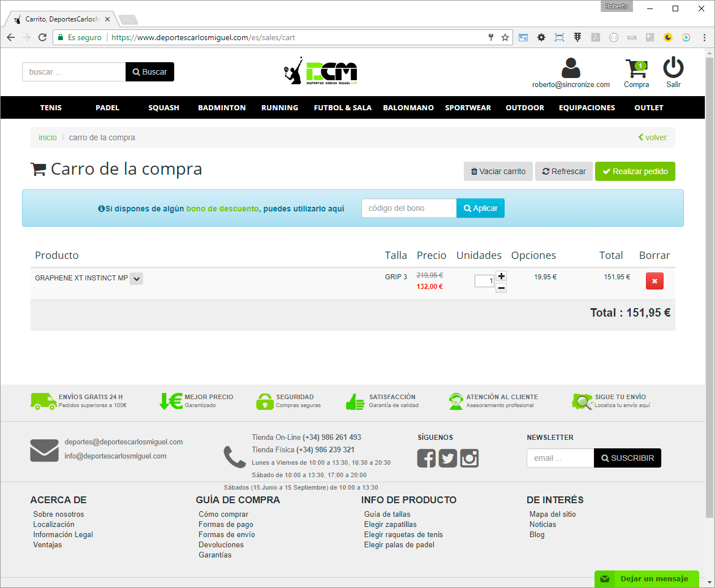Open the OUTLET menu
715x588 pixels.
(x=649, y=107)
